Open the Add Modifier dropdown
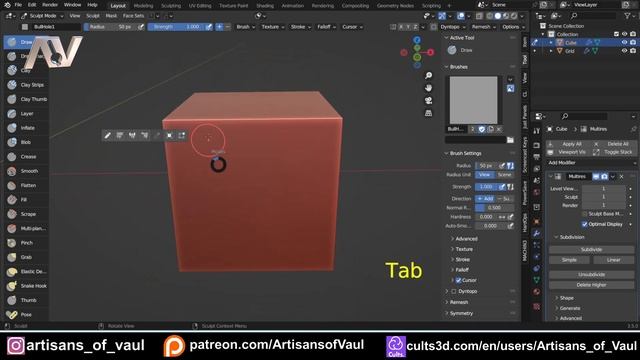 click(x=591, y=163)
